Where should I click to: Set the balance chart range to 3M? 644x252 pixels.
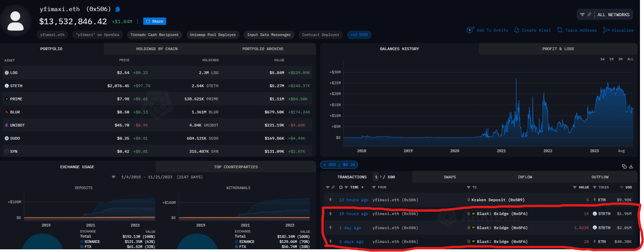tap(620, 59)
